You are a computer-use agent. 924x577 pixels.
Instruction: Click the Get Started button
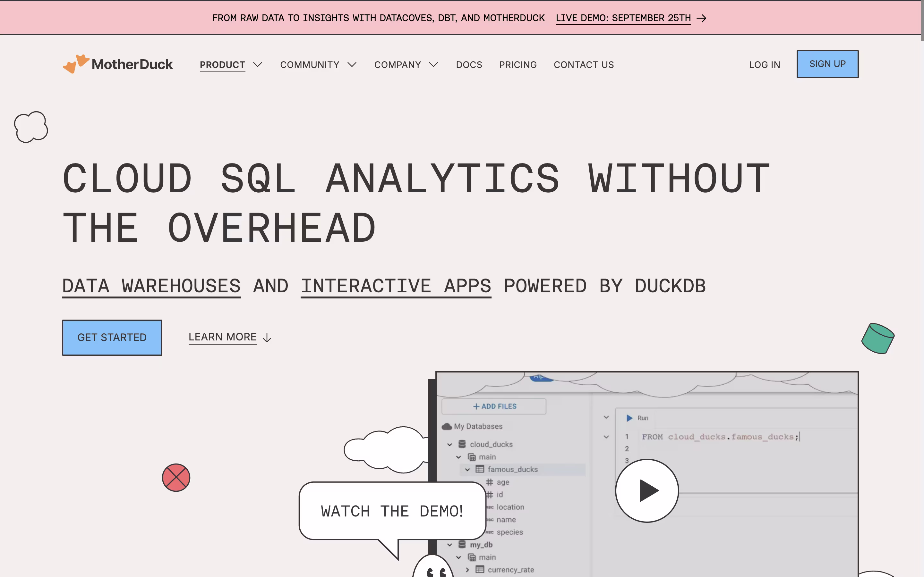[x=112, y=338]
